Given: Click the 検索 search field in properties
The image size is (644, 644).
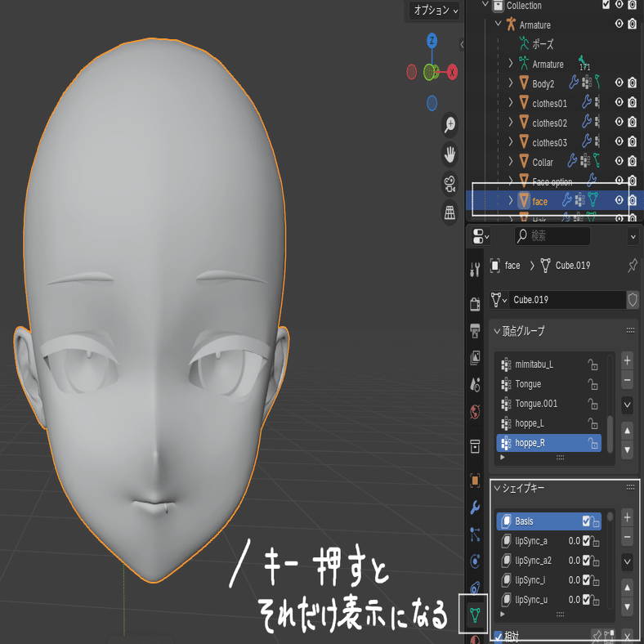Looking at the screenshot, I should click(552, 236).
